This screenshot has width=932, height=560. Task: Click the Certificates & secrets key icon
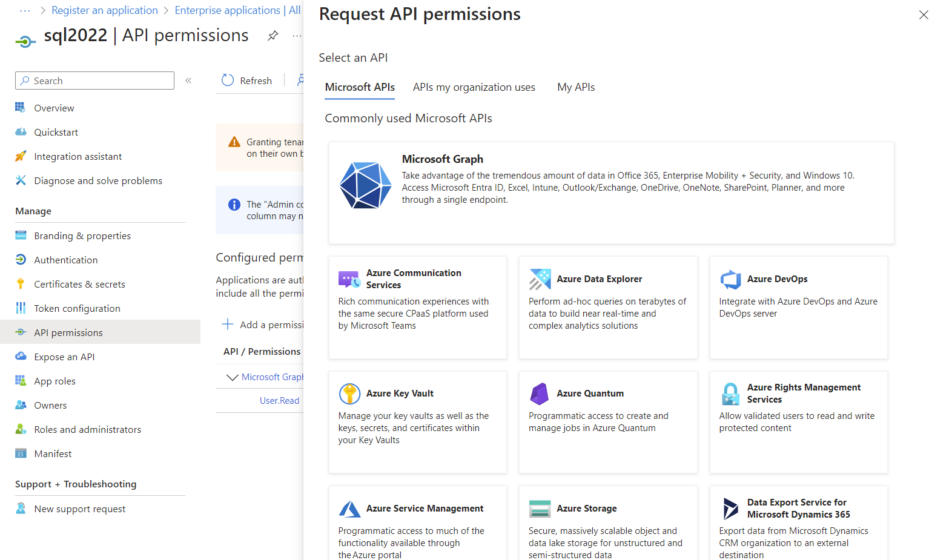coord(21,283)
